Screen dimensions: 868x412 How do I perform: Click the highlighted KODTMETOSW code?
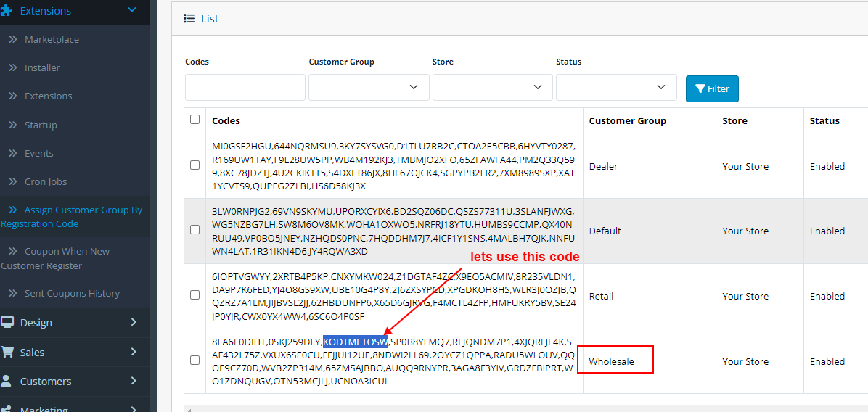[x=356, y=341]
